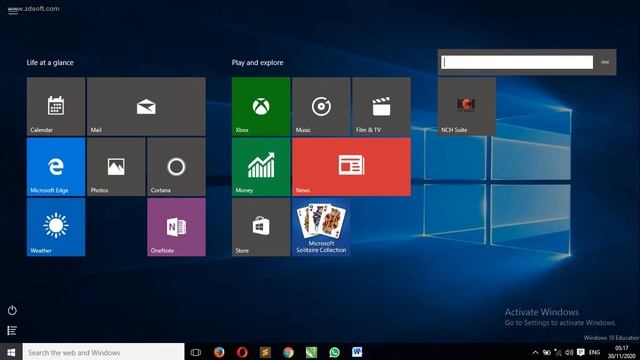Click the group drag handle beside name field
The height and width of the screenshot is (360, 640).
605,62
